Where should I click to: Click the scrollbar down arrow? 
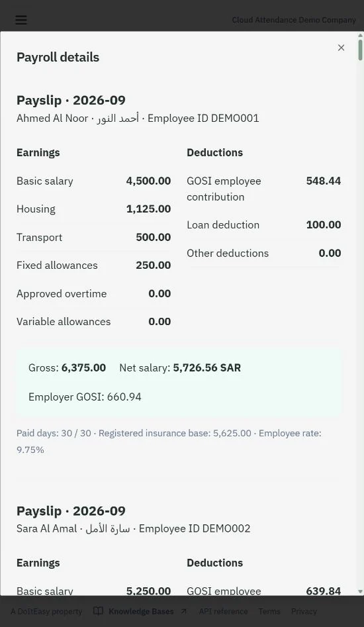pos(361,591)
